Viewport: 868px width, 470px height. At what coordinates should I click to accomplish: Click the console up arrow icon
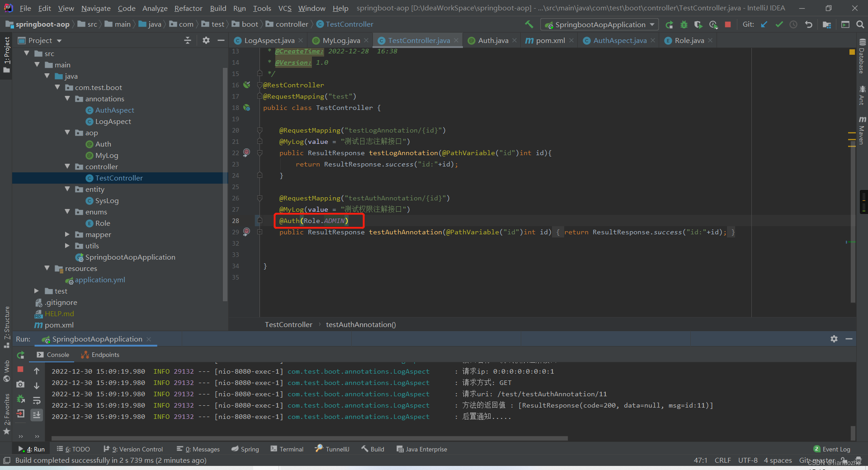(37, 371)
